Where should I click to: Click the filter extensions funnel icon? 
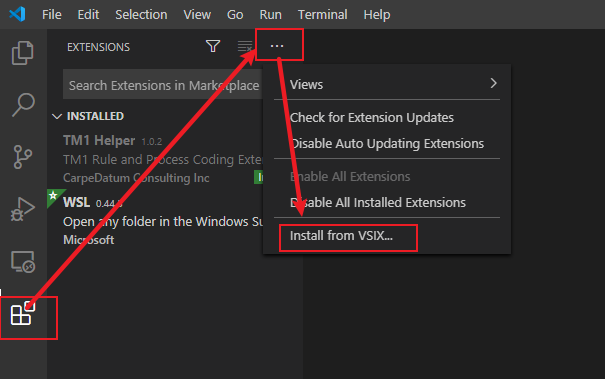[213, 46]
